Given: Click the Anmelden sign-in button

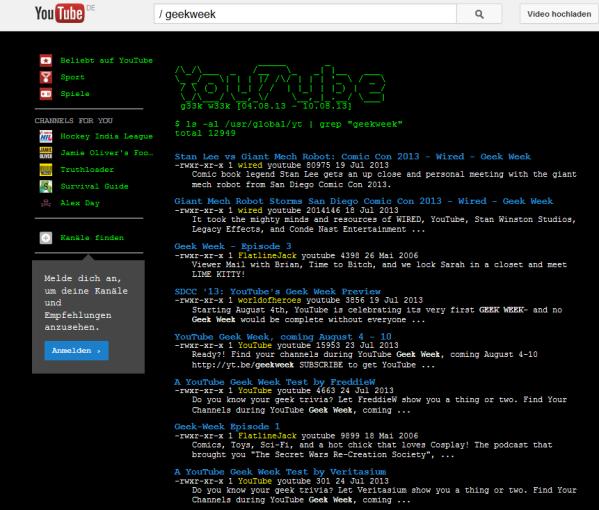Looking at the screenshot, I should [76, 350].
